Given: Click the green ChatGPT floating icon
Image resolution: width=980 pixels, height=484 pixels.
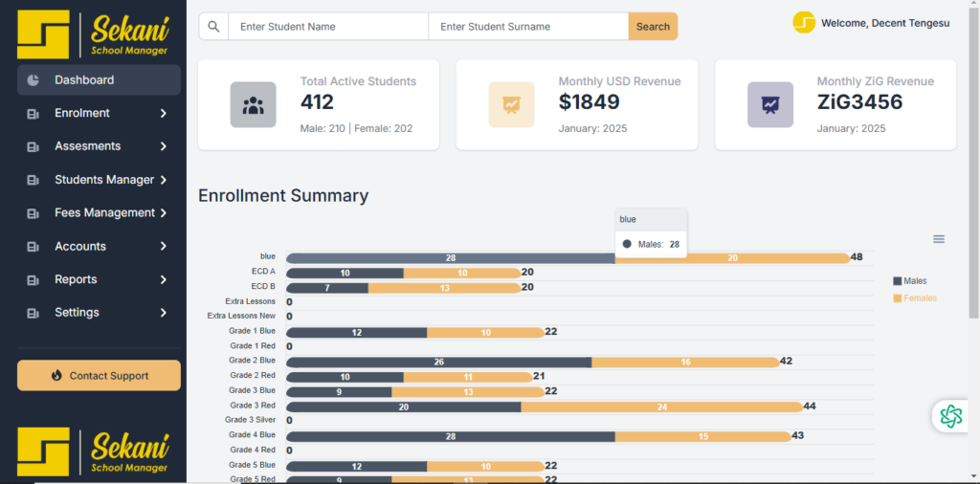Looking at the screenshot, I should [950, 416].
